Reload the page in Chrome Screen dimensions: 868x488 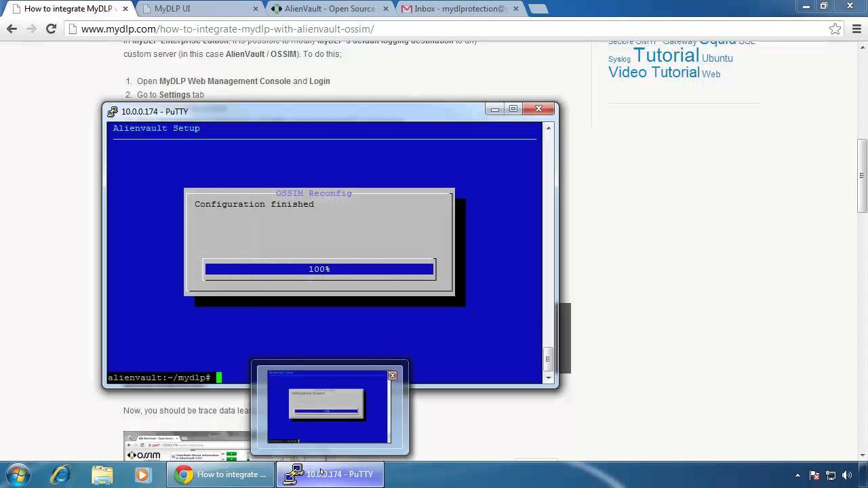[x=51, y=29]
